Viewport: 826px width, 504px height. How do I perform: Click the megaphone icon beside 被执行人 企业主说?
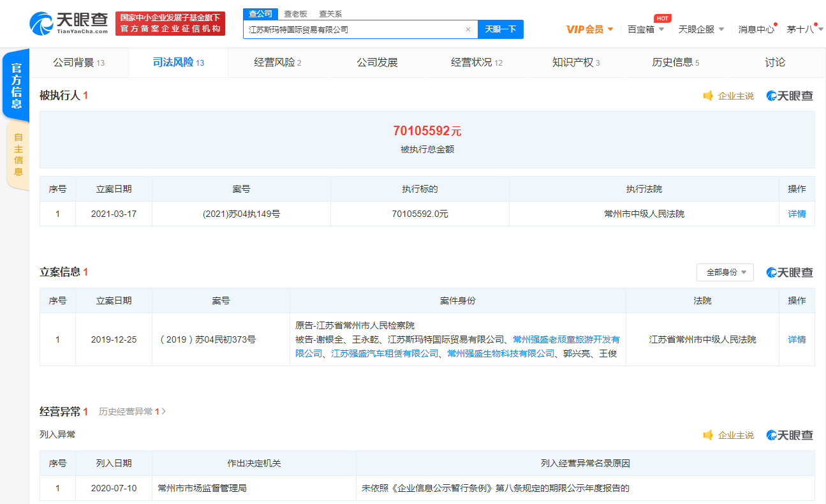click(708, 96)
